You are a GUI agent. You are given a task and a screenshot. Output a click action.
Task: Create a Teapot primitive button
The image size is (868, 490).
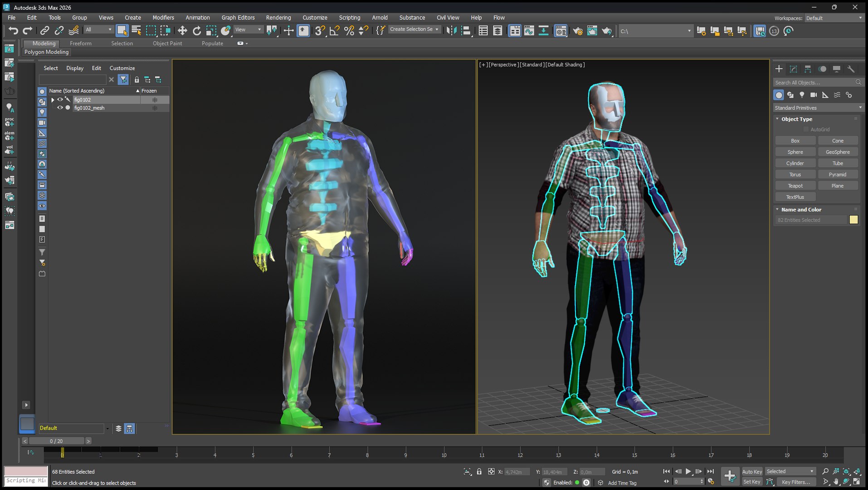click(x=795, y=186)
